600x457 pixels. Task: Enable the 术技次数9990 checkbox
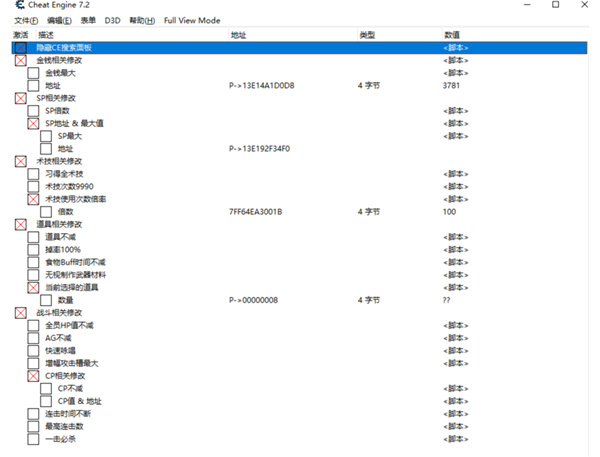tap(33, 186)
